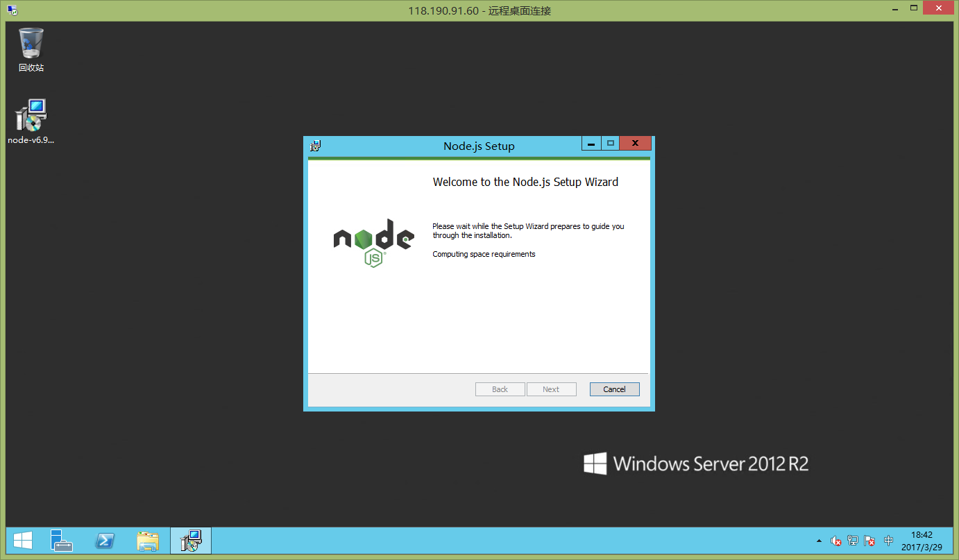Open Windows PowerShell from the taskbar
The width and height of the screenshot is (959, 560).
[x=105, y=541]
